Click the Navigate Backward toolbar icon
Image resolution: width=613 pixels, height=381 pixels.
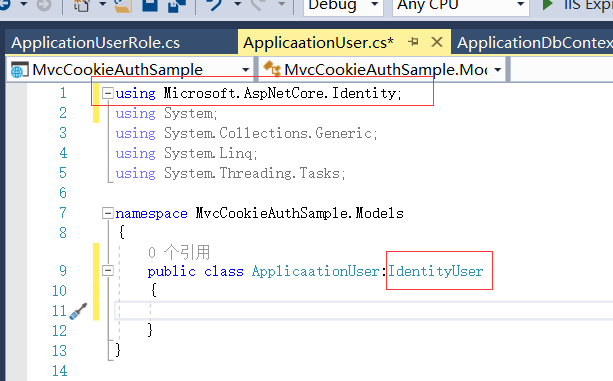click(x=4, y=4)
